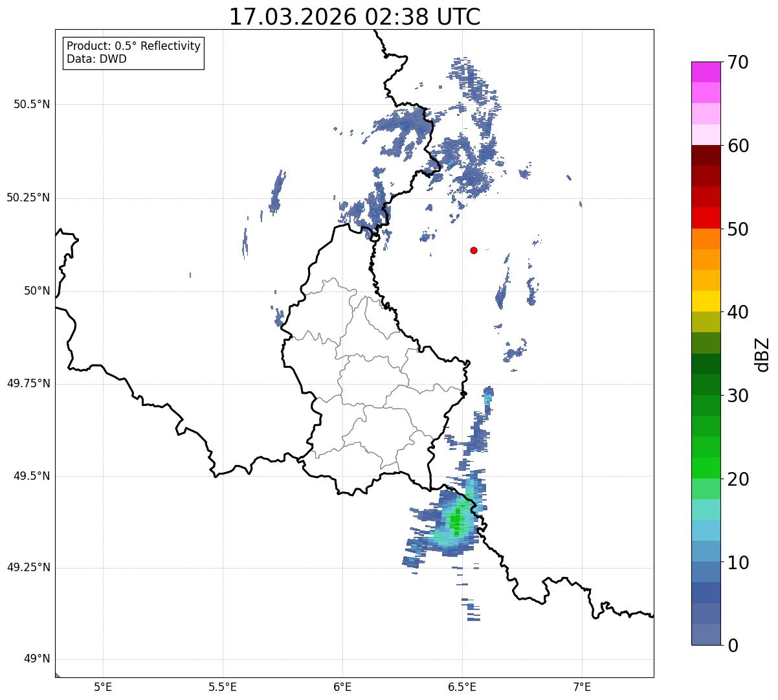778x700 pixels.
Task: Click the colorbar tick label 30
Action: click(x=738, y=396)
